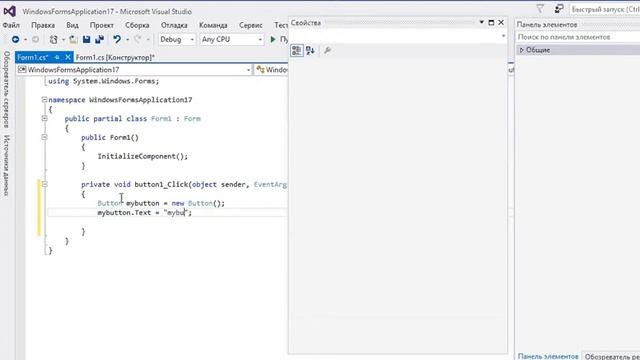This screenshot has width=640, height=360.
Task: Click the Панель элементов panel title
Action: click(x=547, y=24)
